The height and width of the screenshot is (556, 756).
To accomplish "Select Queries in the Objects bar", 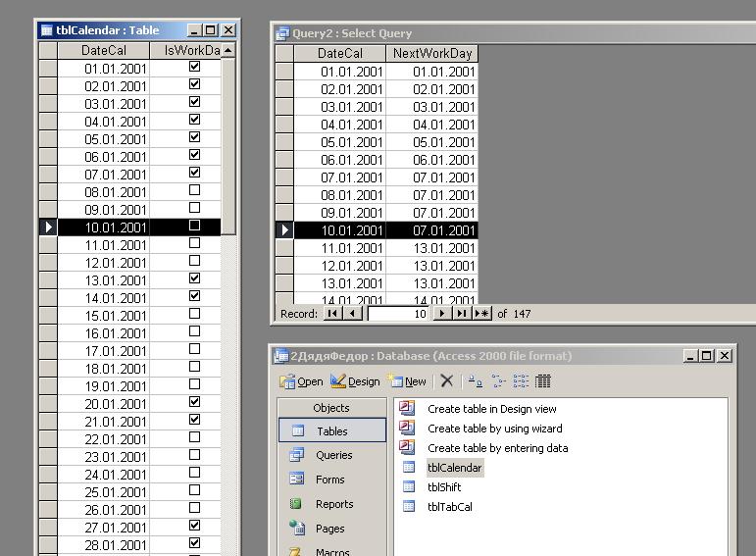I will [332, 455].
